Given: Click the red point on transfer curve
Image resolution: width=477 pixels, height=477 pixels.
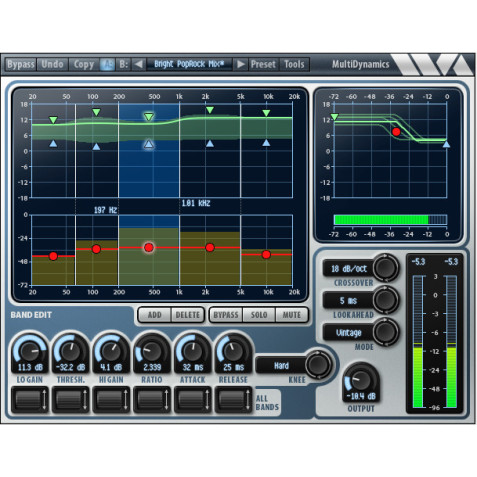Looking at the screenshot, I should [396, 132].
